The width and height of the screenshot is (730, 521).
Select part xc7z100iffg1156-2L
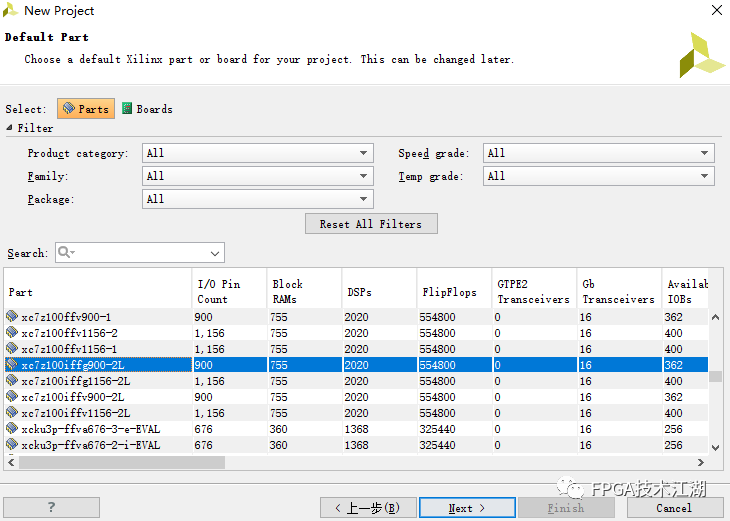click(76, 381)
